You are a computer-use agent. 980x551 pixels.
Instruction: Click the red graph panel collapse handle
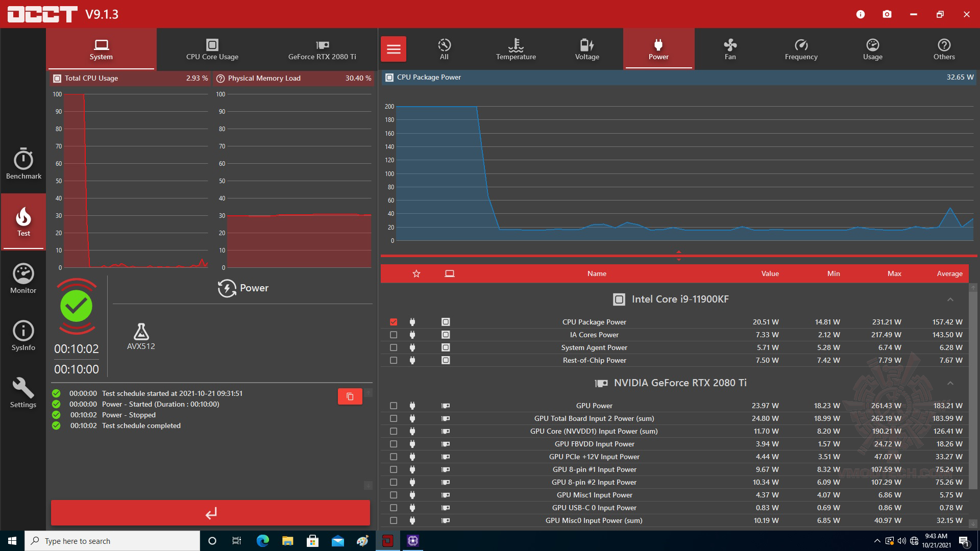click(x=678, y=256)
